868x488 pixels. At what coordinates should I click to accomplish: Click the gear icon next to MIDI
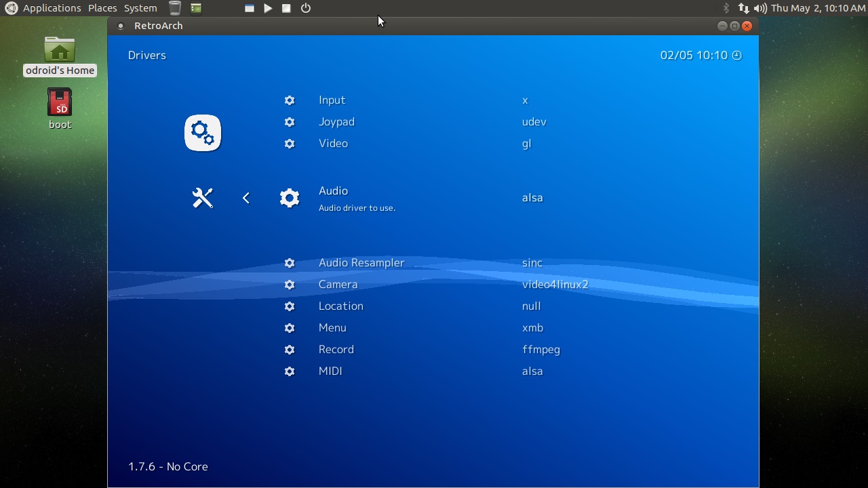(x=290, y=371)
